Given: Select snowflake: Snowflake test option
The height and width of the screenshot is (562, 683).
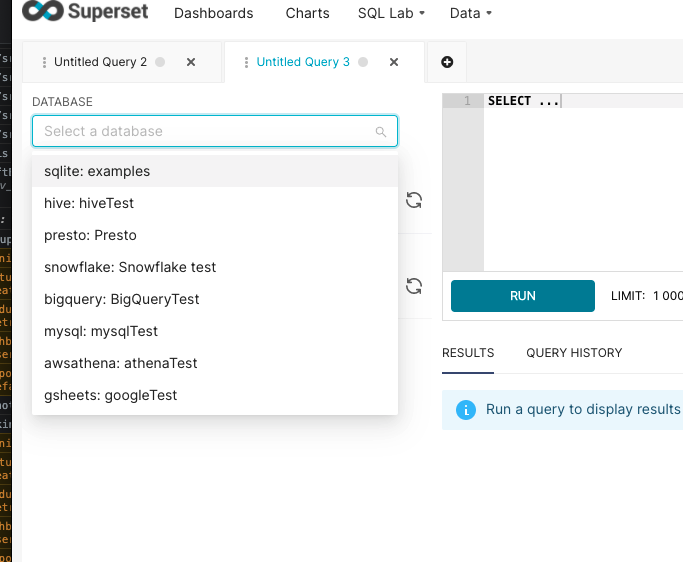Looking at the screenshot, I should pos(215,267).
